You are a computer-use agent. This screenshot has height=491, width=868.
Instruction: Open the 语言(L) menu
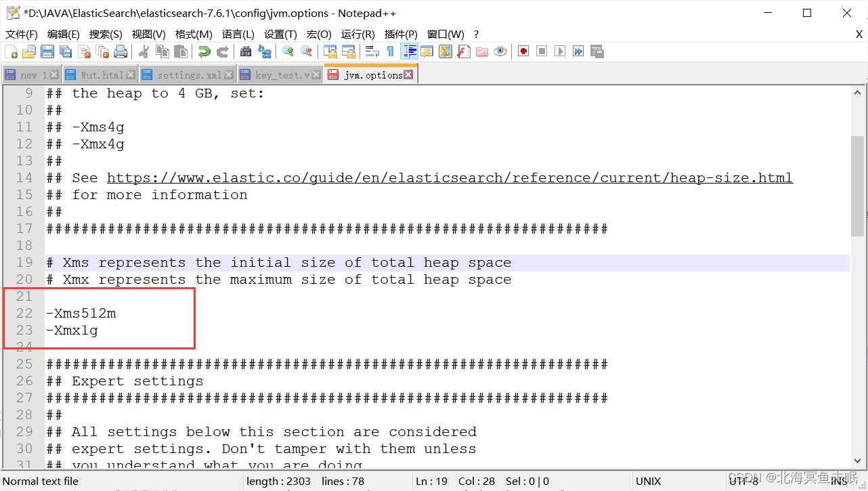pyautogui.click(x=238, y=34)
